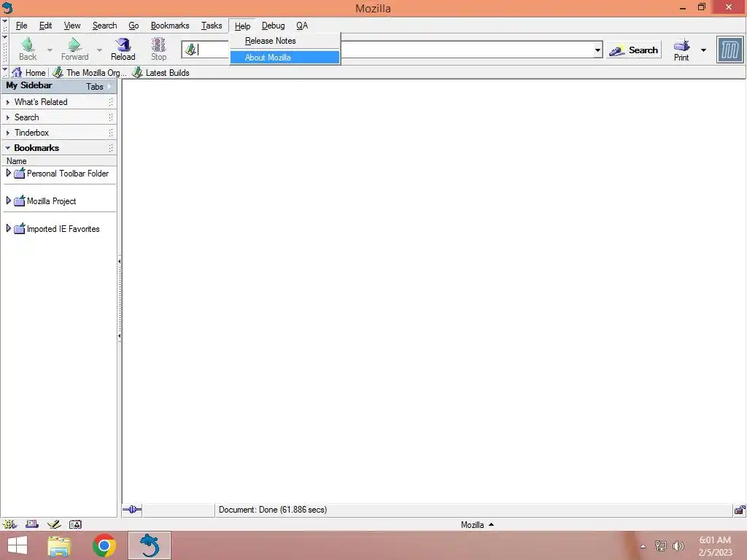
Task: Collapse the navigation toolbar grippy
Action: 5,50
